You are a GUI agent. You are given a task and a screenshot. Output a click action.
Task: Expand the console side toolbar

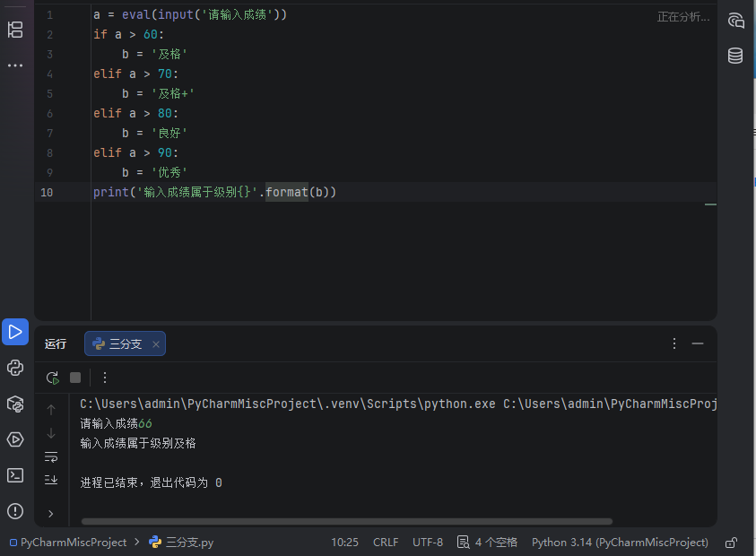coord(51,514)
